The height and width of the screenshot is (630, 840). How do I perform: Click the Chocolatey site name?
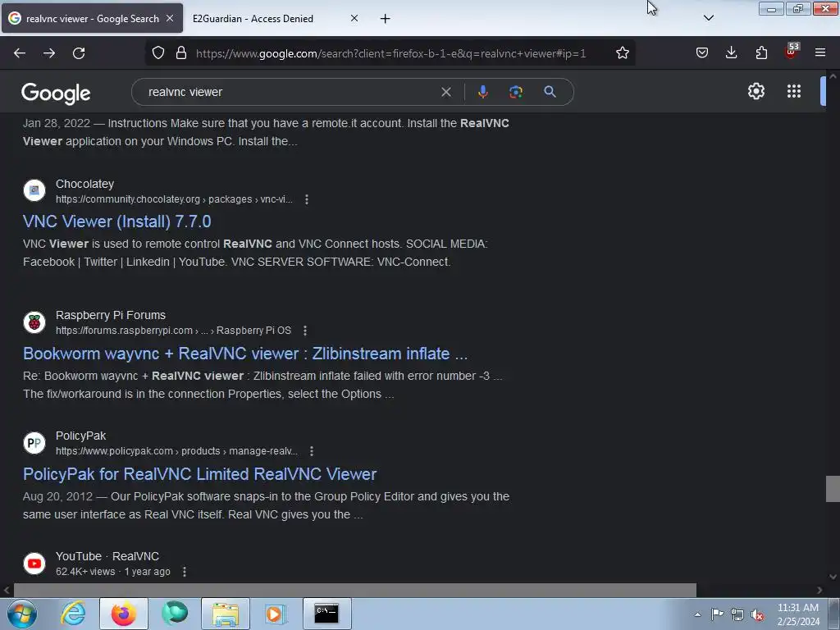tap(84, 184)
